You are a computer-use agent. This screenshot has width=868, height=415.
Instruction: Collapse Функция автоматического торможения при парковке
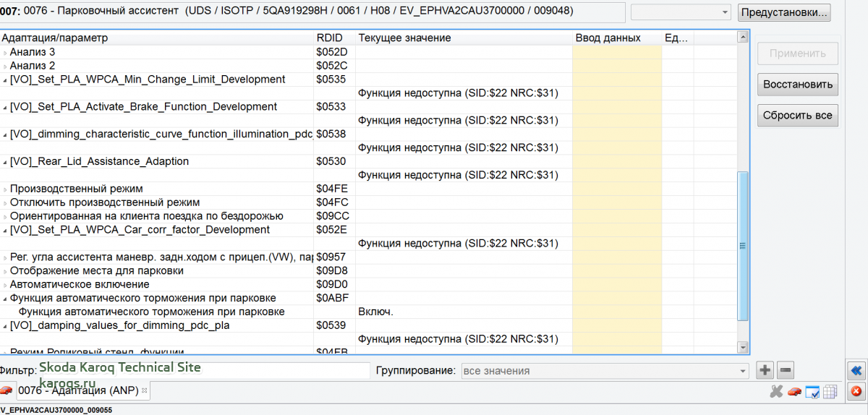pos(4,299)
